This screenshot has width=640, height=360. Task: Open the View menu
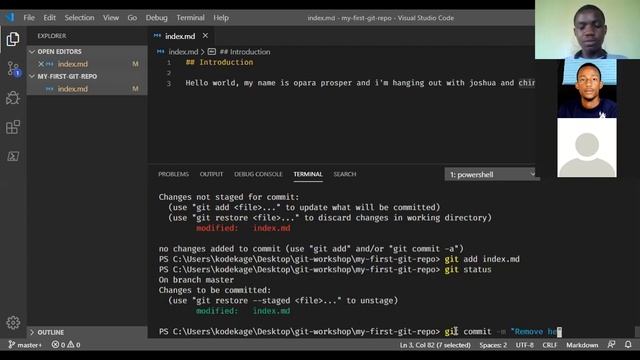(x=111, y=18)
